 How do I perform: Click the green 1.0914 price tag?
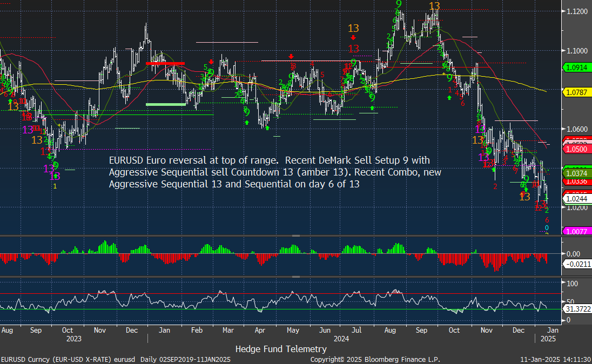pyautogui.click(x=577, y=67)
